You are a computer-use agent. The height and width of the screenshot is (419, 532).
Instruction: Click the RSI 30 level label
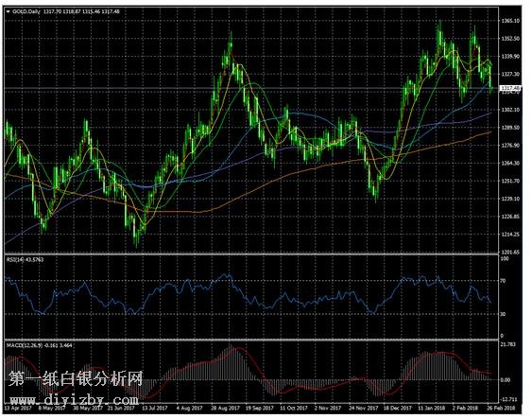(x=503, y=314)
